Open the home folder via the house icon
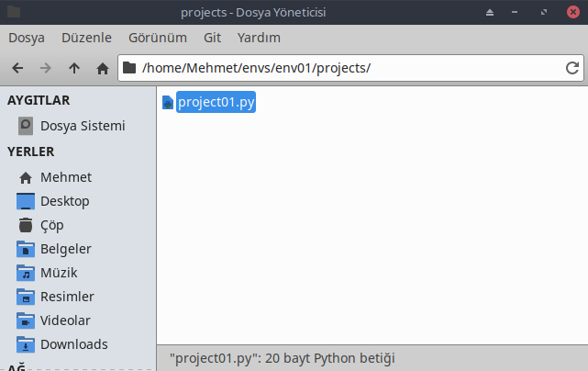588x371 pixels. 103,68
